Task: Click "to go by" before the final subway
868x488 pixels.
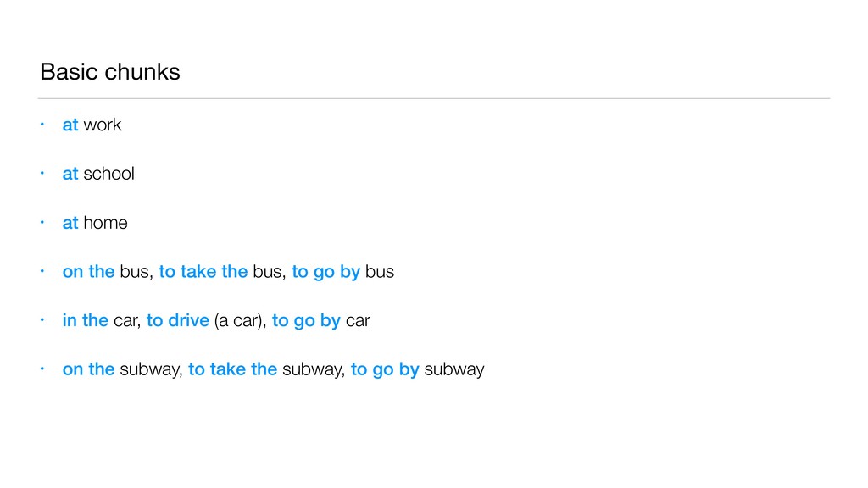Action: (385, 370)
